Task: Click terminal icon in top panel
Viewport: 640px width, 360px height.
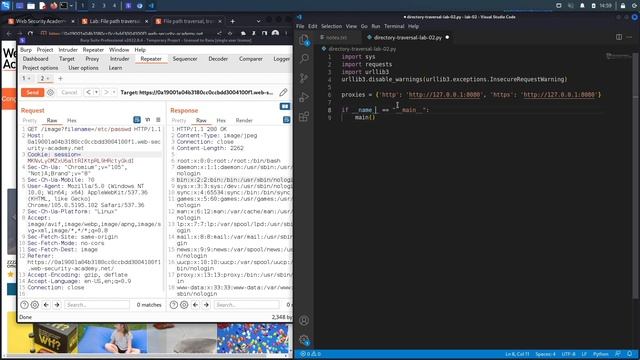Action: click(x=64, y=6)
